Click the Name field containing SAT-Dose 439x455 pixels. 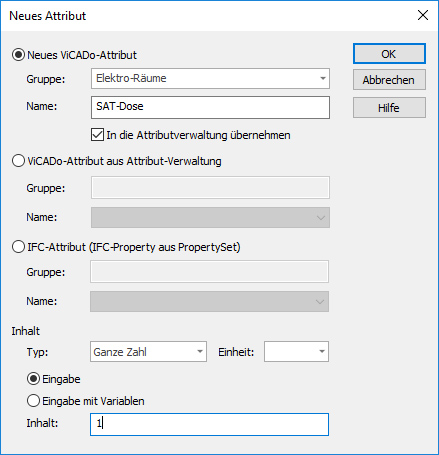click(210, 107)
